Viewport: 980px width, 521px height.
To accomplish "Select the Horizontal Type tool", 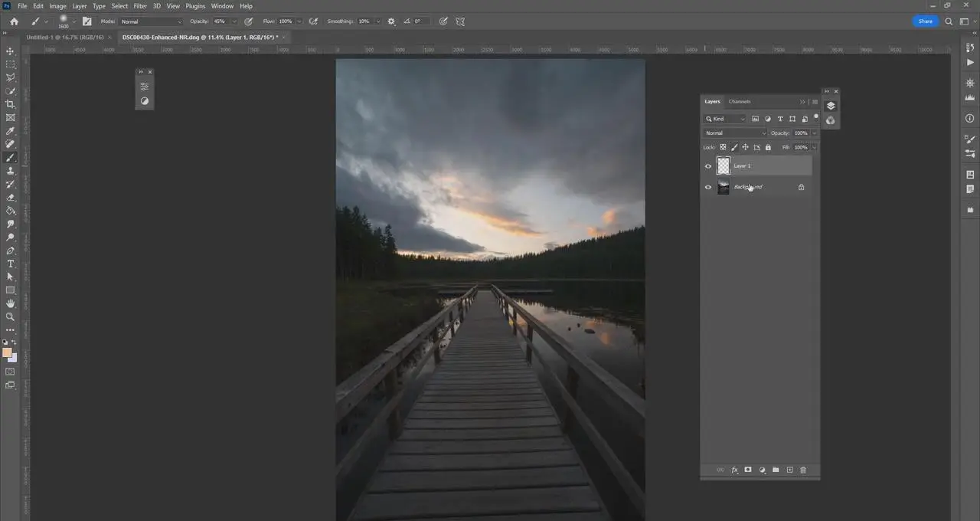I will pyautogui.click(x=10, y=264).
